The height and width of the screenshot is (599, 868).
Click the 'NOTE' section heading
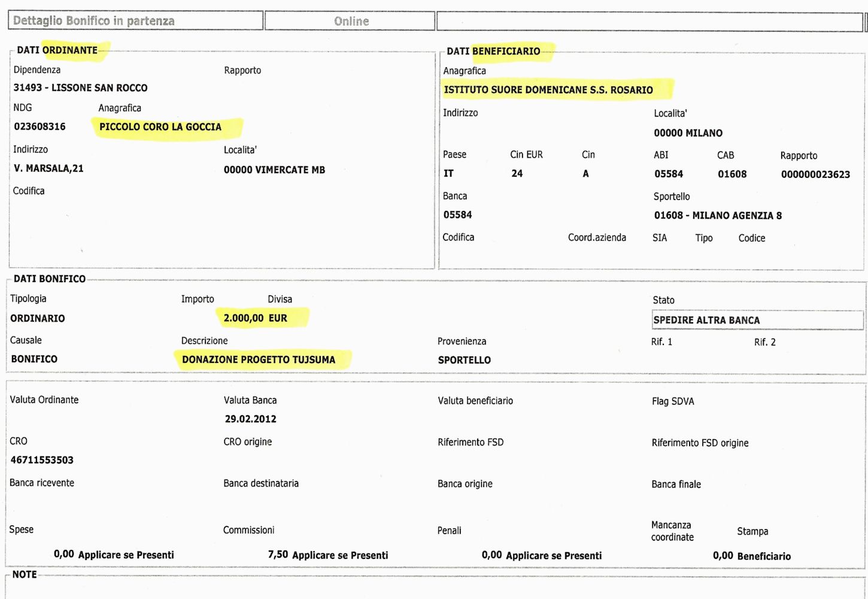pos(25,574)
